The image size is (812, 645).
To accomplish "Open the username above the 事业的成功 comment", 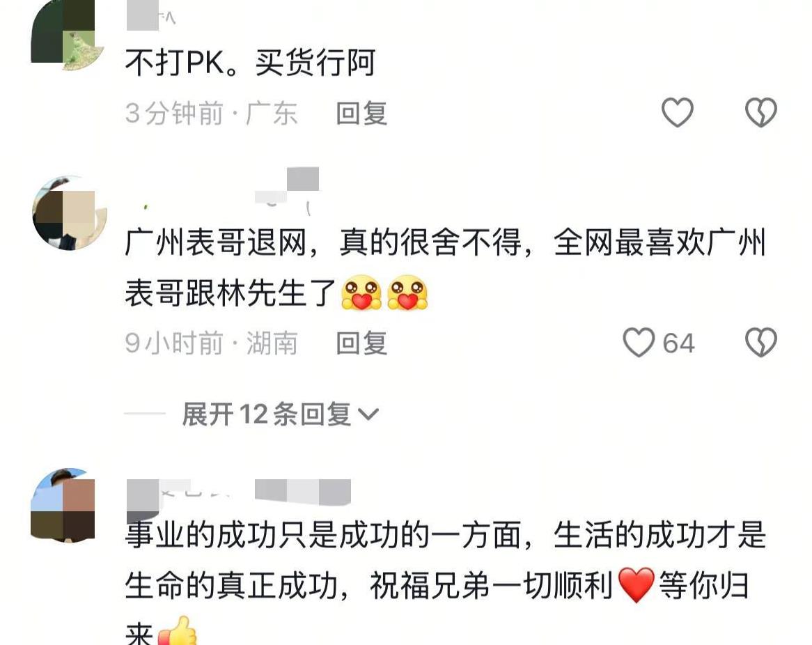I will tap(239, 494).
